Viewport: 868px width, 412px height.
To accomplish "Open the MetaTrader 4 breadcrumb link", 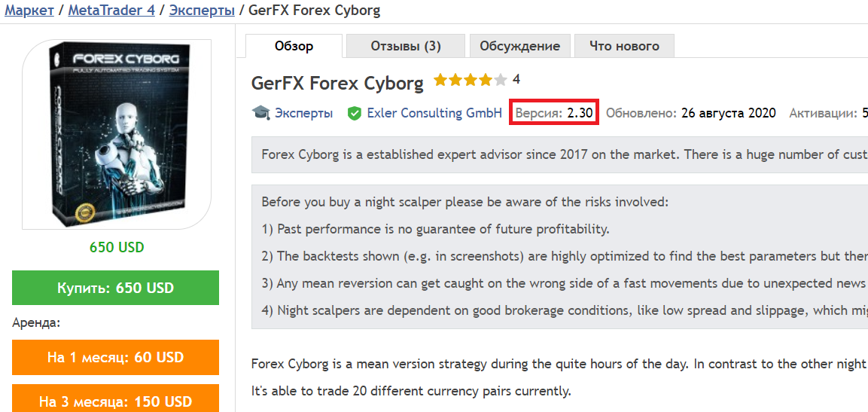I will point(111,11).
